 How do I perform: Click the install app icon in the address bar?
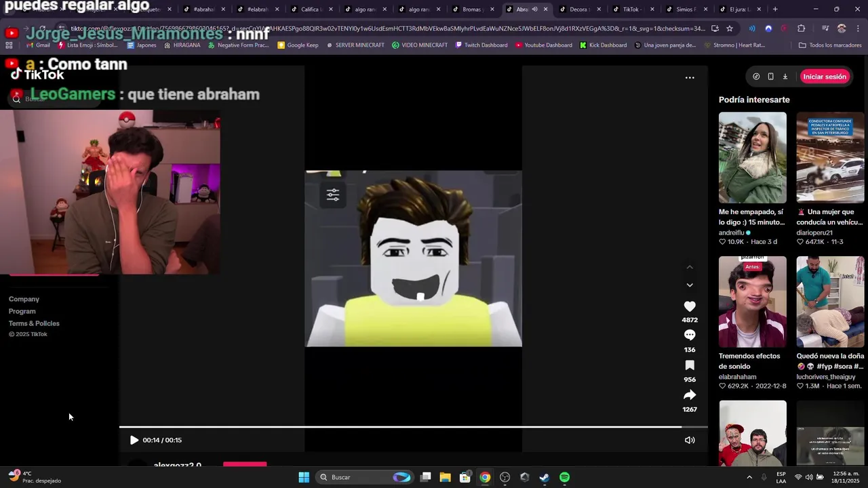(x=715, y=28)
